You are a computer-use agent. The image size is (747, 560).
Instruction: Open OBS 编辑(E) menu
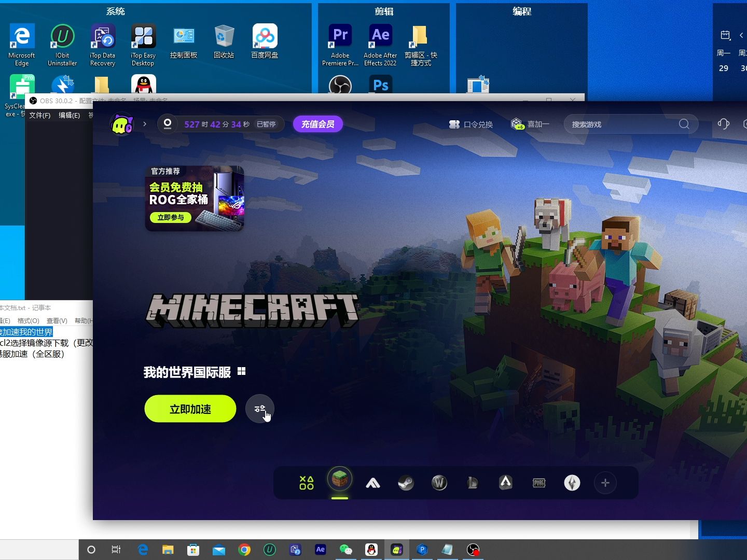[x=70, y=115]
